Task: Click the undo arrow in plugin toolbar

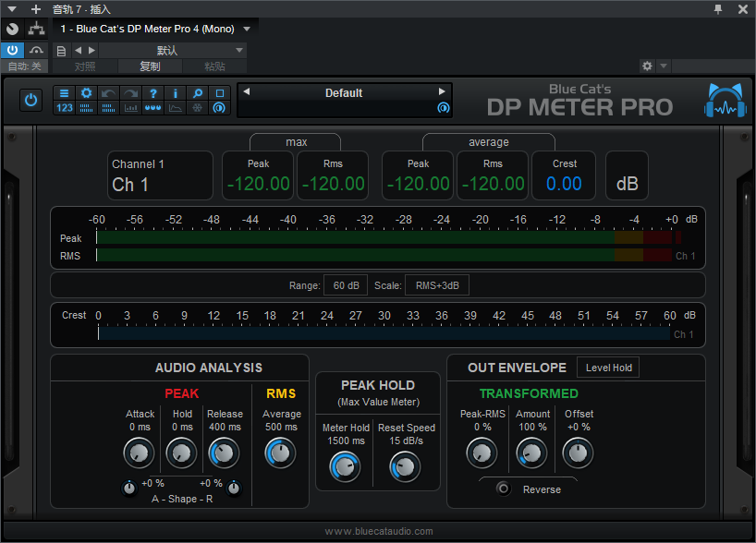Action: tap(108, 93)
